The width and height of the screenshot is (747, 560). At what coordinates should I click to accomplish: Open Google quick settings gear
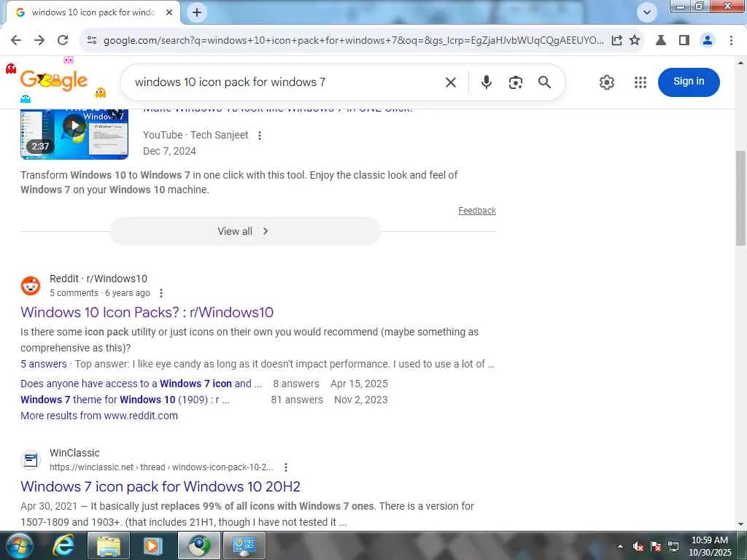tap(606, 82)
